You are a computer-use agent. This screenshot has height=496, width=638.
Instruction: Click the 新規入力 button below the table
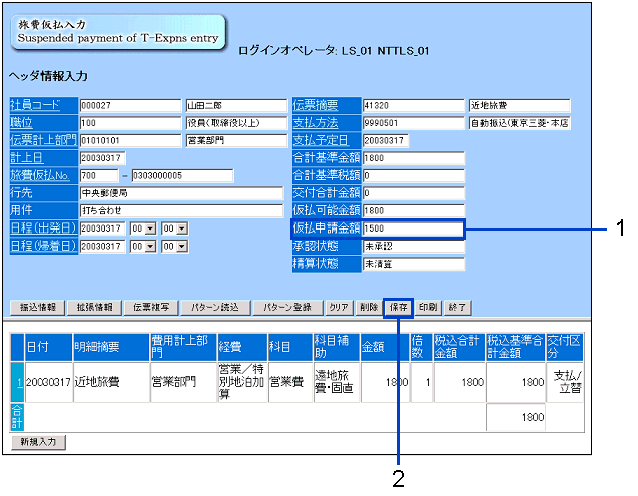38,441
